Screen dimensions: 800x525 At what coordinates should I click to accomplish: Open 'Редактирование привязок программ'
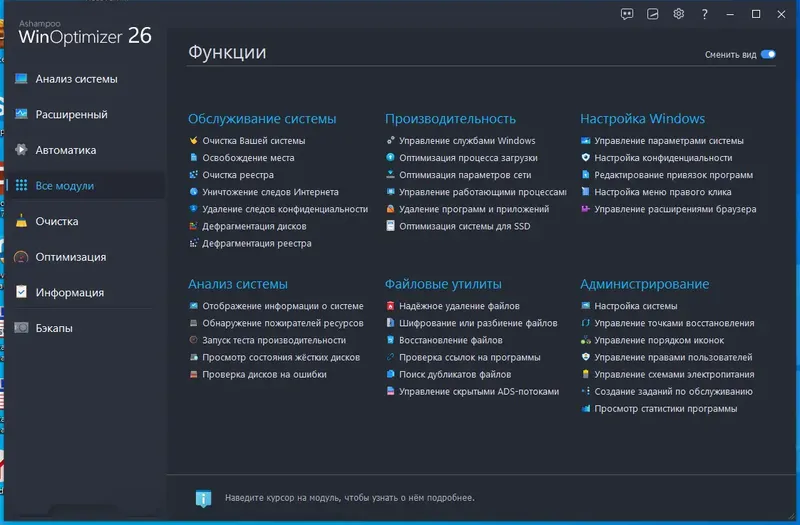tap(673, 175)
